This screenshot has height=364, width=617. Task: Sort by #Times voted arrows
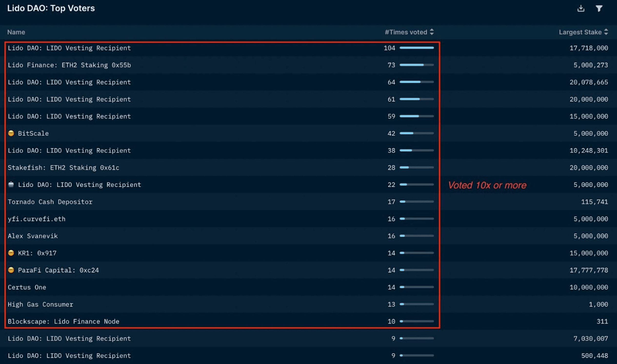(432, 32)
